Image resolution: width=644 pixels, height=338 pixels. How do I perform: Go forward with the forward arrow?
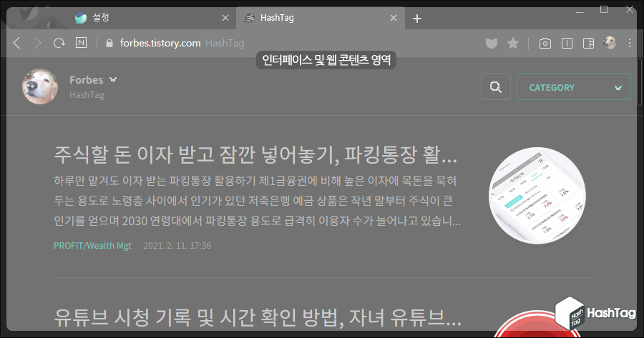coord(38,43)
